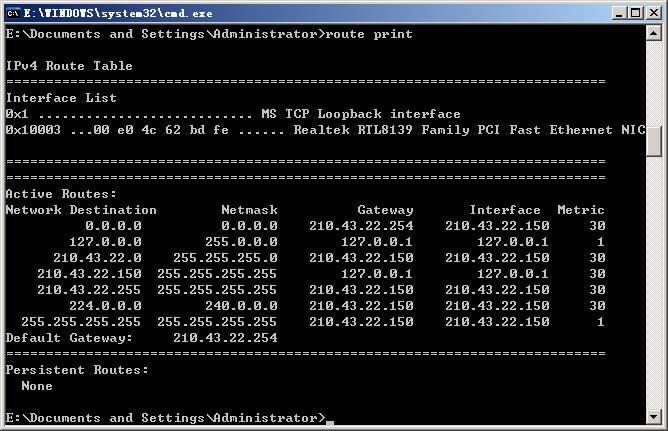This screenshot has width=668, height=431.
Task: Click the 'IPv4 Route Table' heading
Action: tap(69, 66)
